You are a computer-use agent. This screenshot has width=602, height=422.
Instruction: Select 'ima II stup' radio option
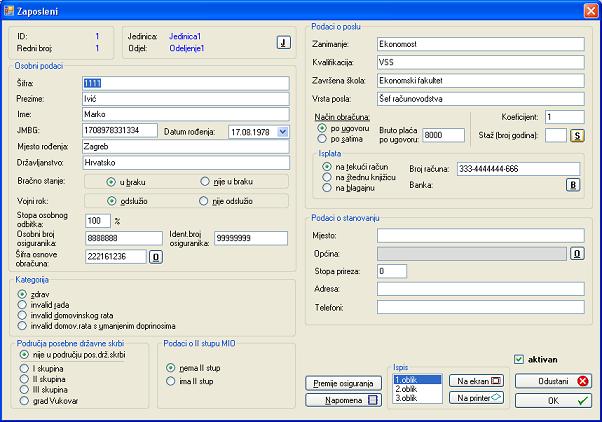[x=171, y=380]
